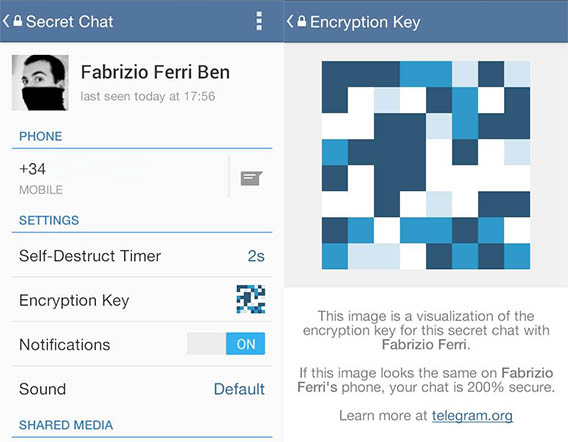Open the three-dot overflow menu
568x442 pixels.
pos(259,21)
